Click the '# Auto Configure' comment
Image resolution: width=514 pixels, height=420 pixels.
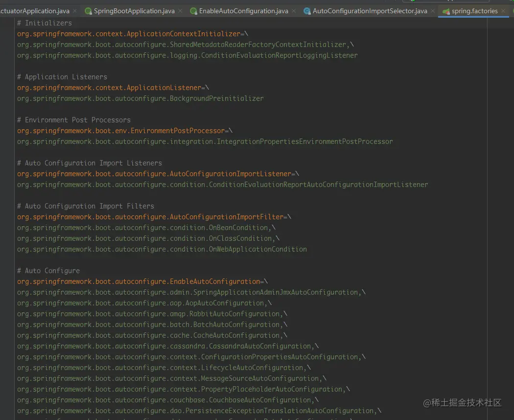click(48, 271)
